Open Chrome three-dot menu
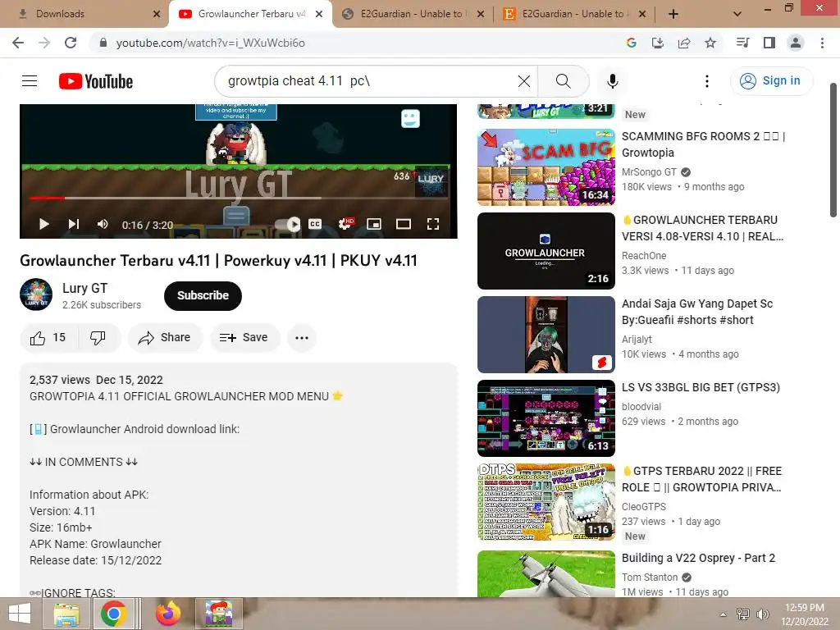 pyautogui.click(x=822, y=43)
